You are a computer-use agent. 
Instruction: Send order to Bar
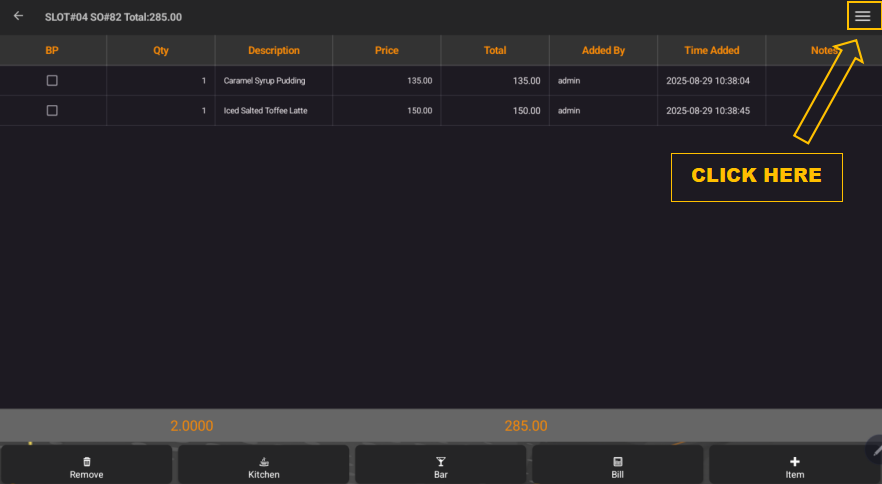(441, 467)
